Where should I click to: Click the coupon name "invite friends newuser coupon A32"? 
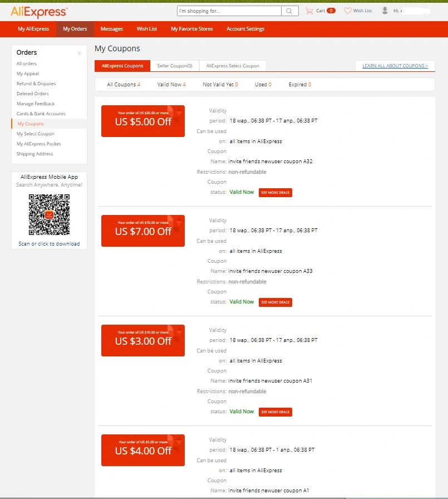270,162
